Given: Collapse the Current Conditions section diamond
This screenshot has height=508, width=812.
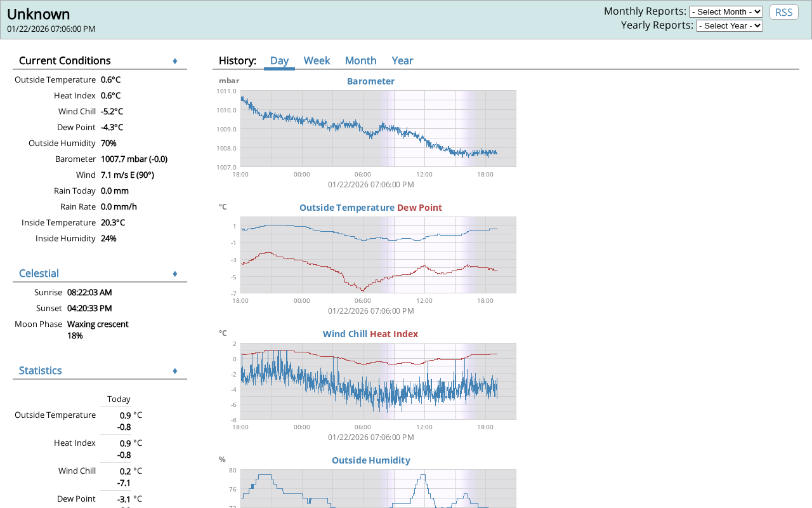Looking at the screenshot, I should 175,61.
